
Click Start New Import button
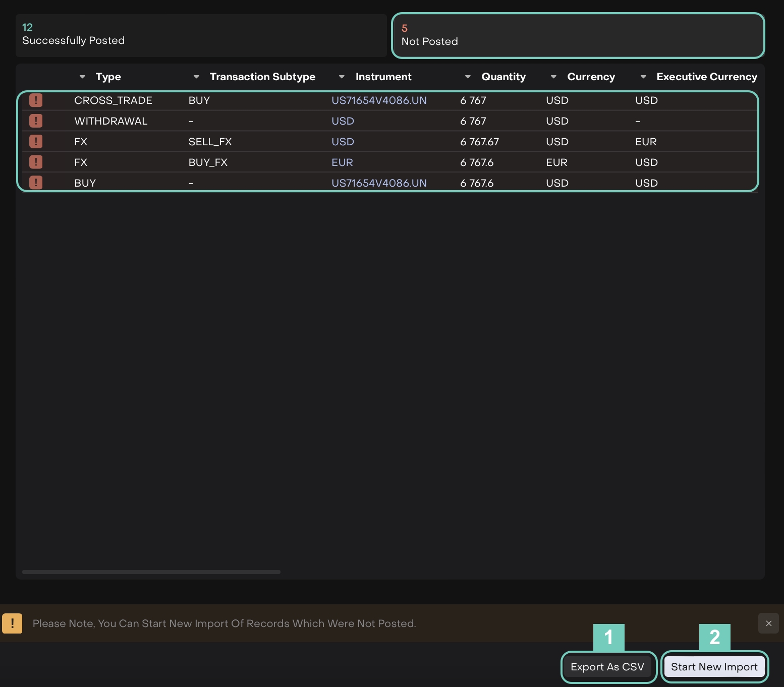(x=714, y=667)
